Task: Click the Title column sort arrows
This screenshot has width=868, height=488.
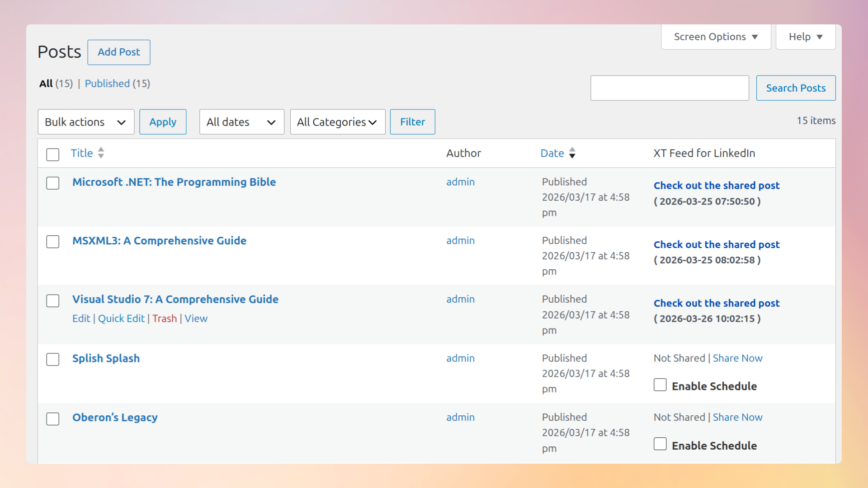Action: [101, 153]
